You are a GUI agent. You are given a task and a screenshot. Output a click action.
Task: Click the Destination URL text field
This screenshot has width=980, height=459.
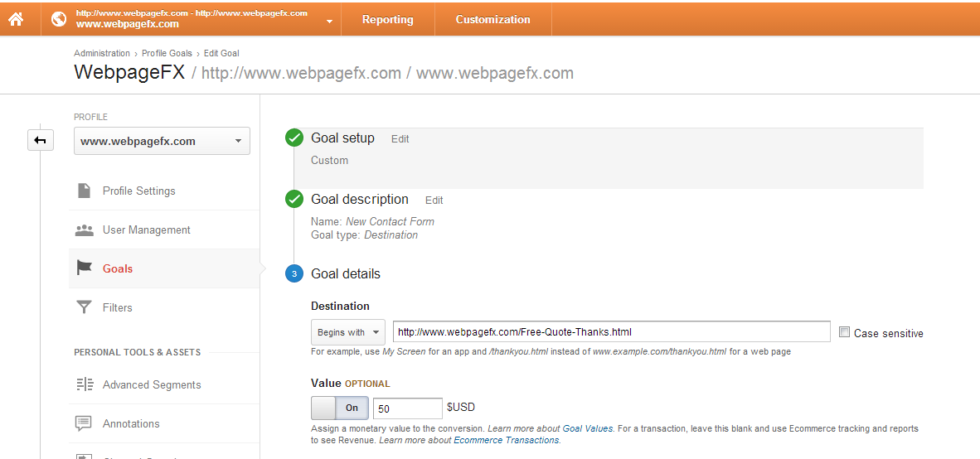pos(611,332)
